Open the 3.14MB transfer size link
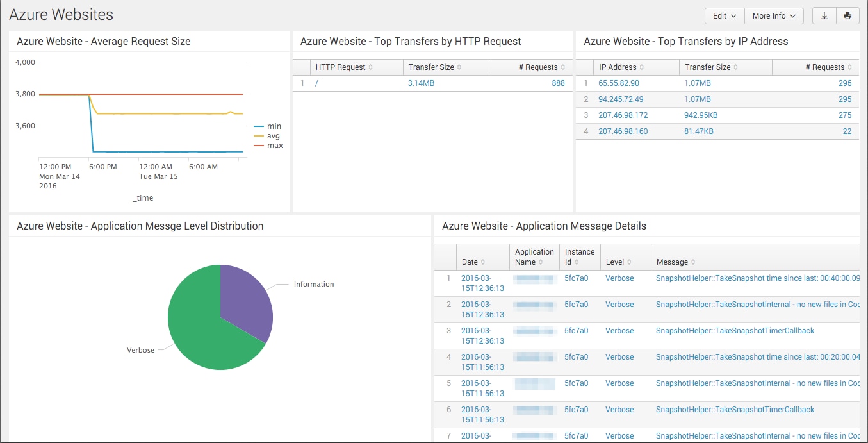868x443 pixels. 421,83
